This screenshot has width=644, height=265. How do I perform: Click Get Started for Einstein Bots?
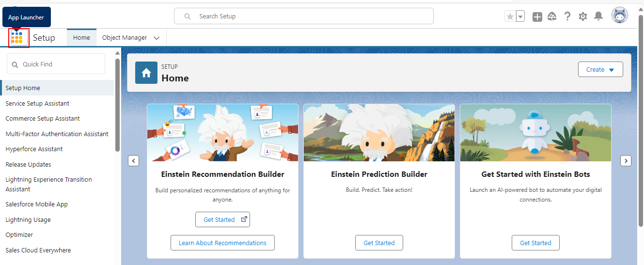click(x=535, y=243)
